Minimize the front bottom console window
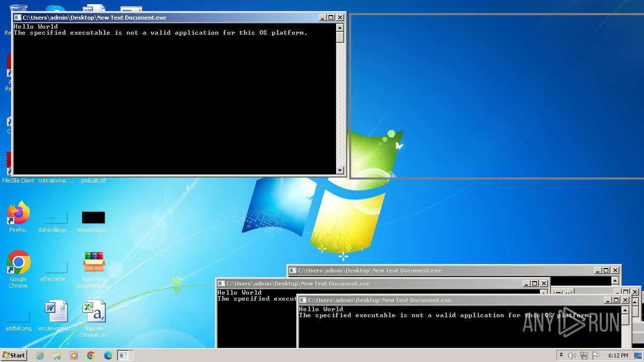 coord(607,300)
